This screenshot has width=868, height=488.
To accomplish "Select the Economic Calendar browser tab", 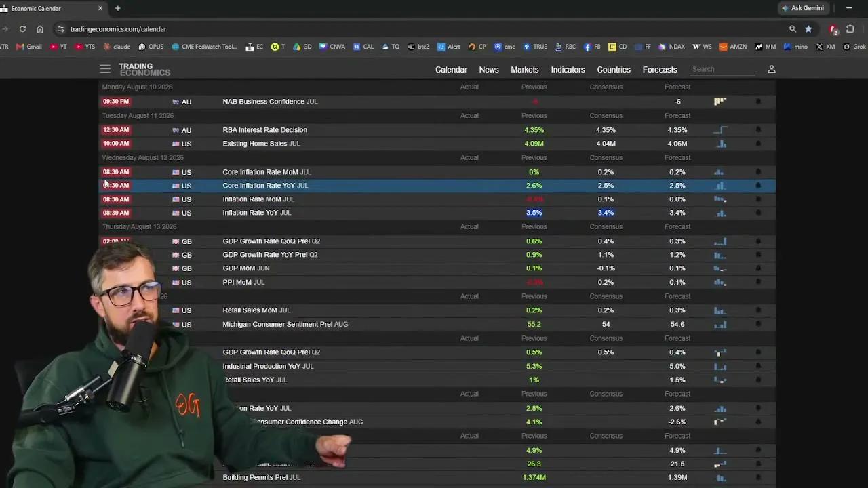I will (53, 8).
